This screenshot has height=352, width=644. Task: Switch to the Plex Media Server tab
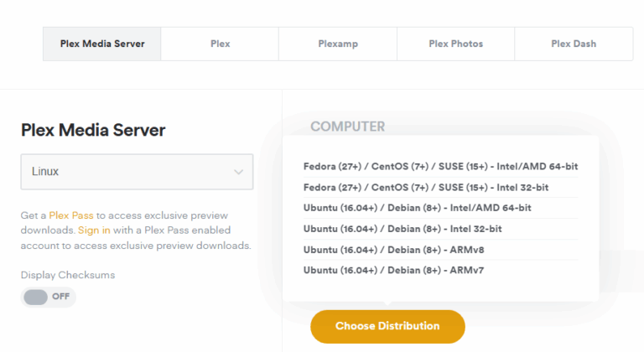(101, 44)
